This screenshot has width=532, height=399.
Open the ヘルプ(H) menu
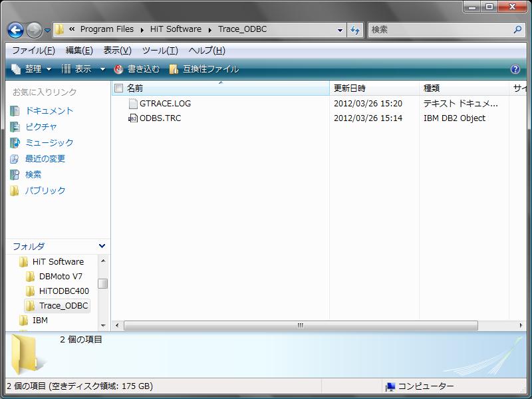click(207, 51)
